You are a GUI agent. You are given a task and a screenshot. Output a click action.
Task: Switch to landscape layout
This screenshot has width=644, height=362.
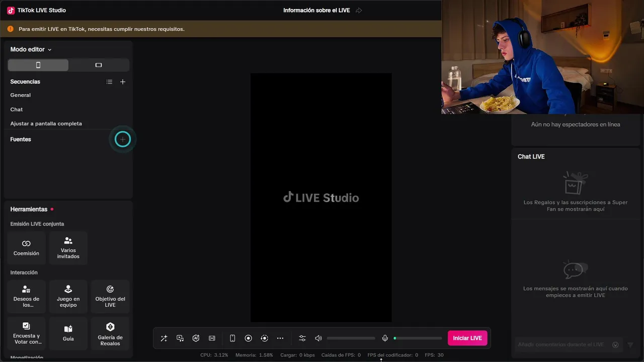point(99,65)
